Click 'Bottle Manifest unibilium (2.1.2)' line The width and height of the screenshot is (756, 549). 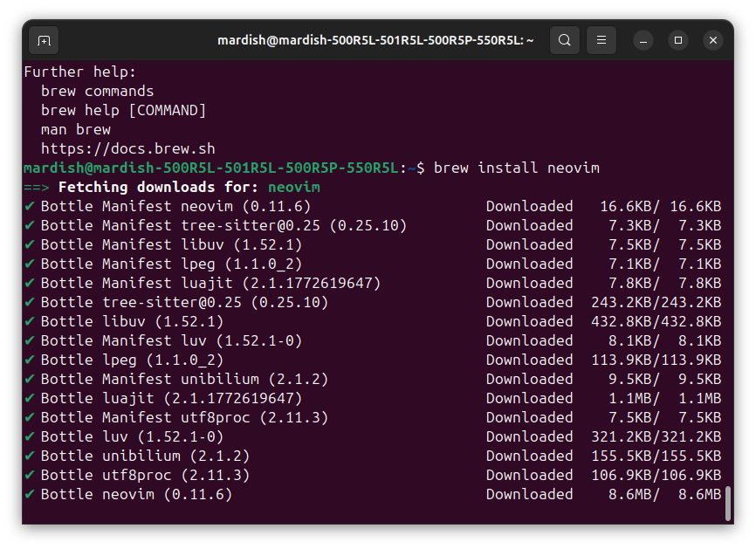(185, 380)
